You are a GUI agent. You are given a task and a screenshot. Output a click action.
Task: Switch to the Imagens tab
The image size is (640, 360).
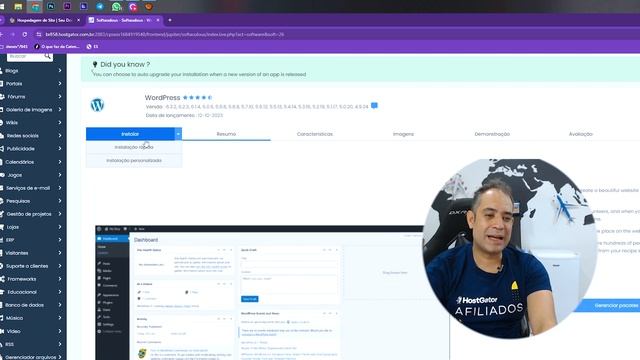click(403, 134)
